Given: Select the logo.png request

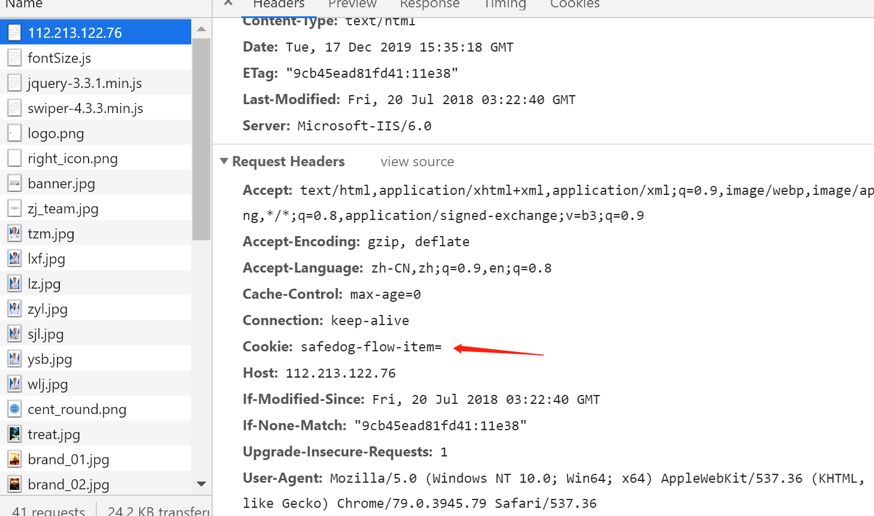Looking at the screenshot, I should click(x=95, y=133).
